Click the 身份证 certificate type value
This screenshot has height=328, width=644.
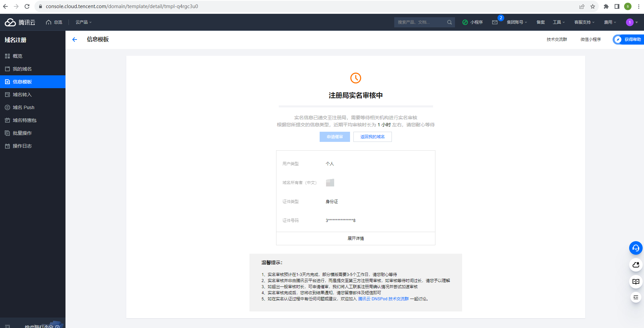click(332, 202)
